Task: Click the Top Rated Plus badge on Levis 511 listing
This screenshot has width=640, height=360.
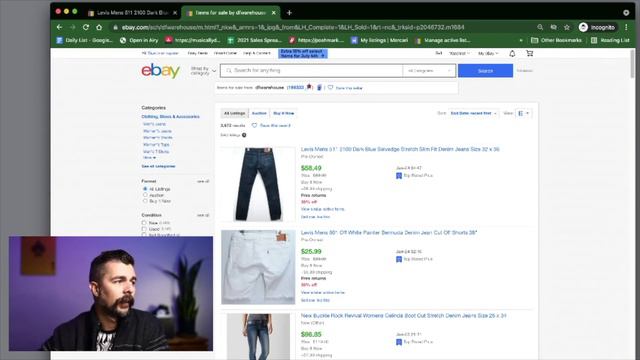Action: (399, 176)
